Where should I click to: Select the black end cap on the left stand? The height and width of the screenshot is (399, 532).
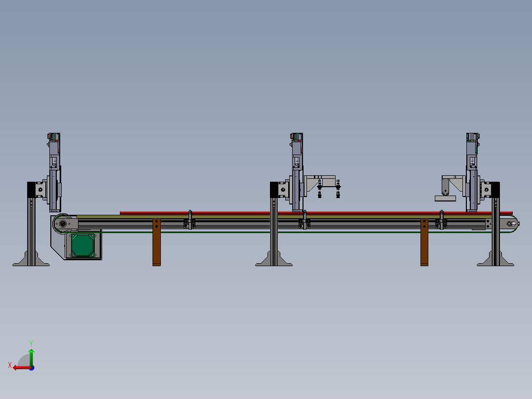point(31,190)
